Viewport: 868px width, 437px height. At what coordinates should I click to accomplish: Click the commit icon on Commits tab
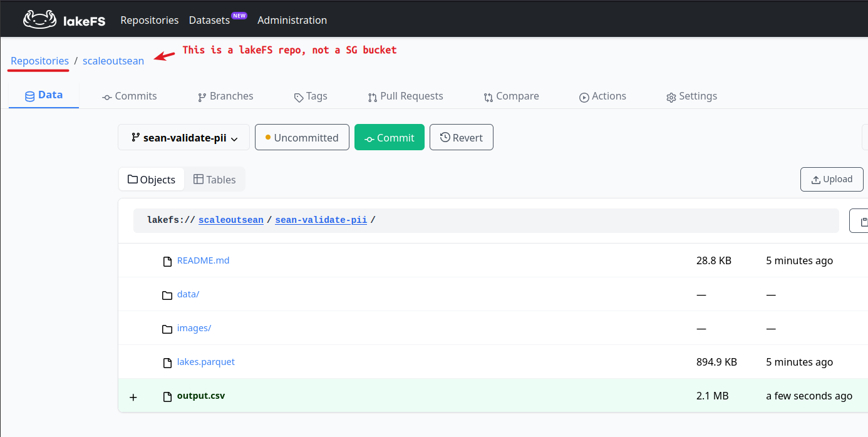107,97
